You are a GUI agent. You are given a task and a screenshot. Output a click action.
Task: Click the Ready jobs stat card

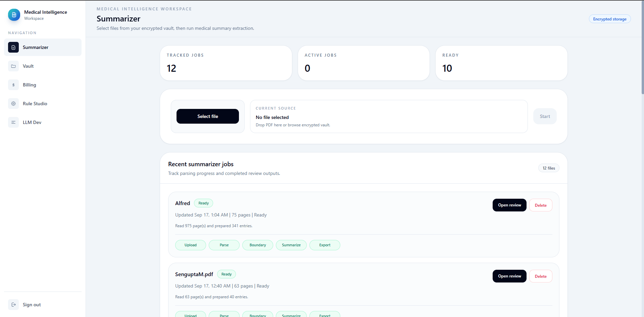coord(501,63)
